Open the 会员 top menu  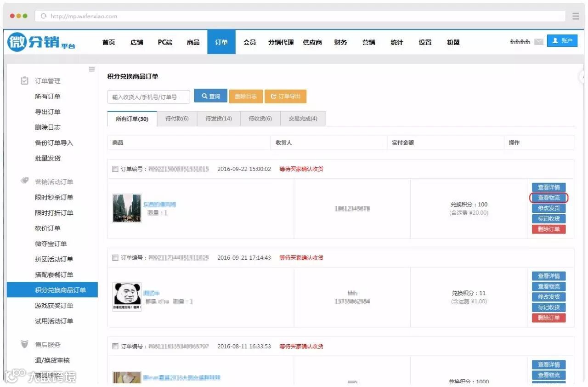pos(249,42)
